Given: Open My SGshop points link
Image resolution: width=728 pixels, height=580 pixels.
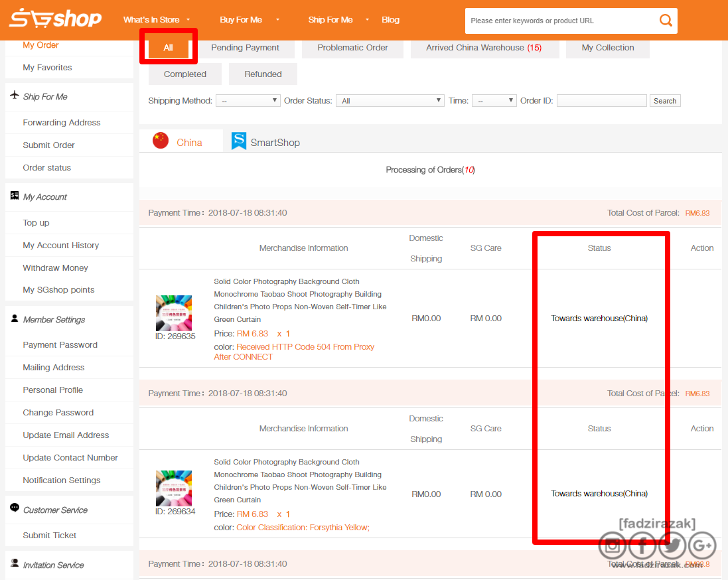Looking at the screenshot, I should pyautogui.click(x=58, y=289).
